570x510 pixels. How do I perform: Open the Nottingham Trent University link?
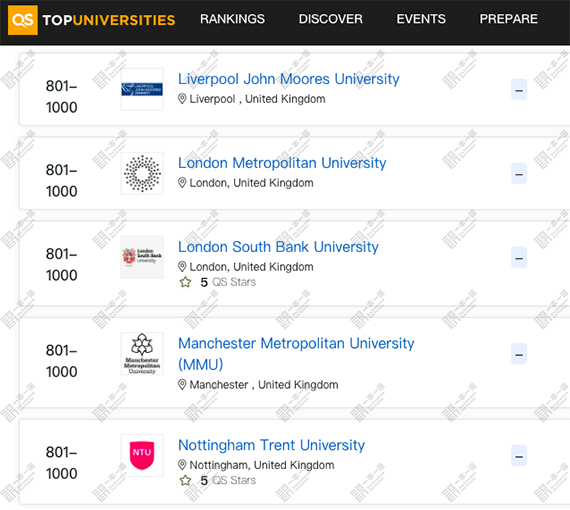click(271, 445)
